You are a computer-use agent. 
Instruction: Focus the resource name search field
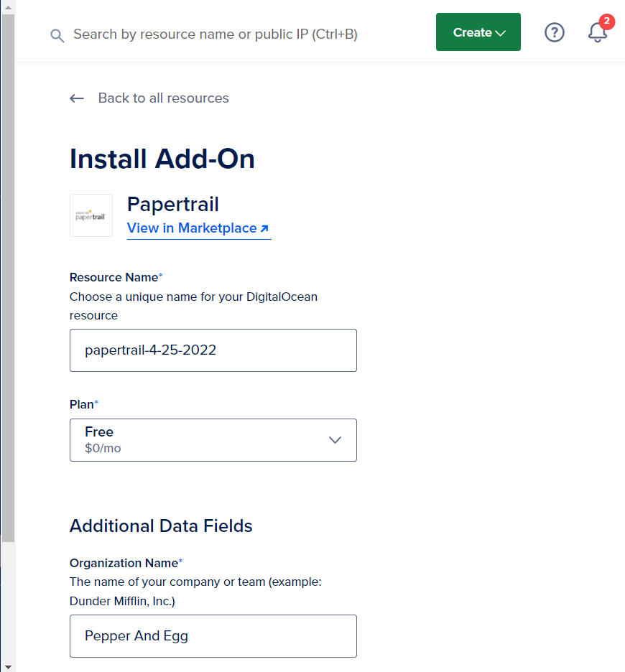tap(216, 34)
